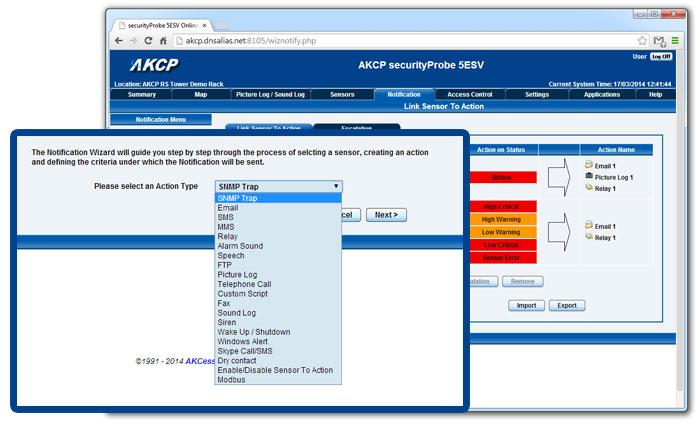Choose Email from the action type list
The image size is (700, 424).
coord(229,209)
